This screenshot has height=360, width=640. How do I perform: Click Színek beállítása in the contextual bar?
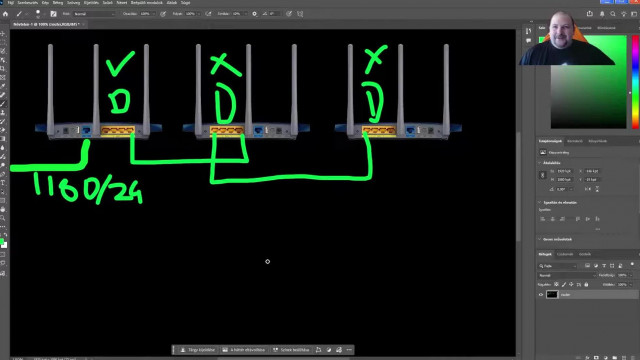coord(291,350)
